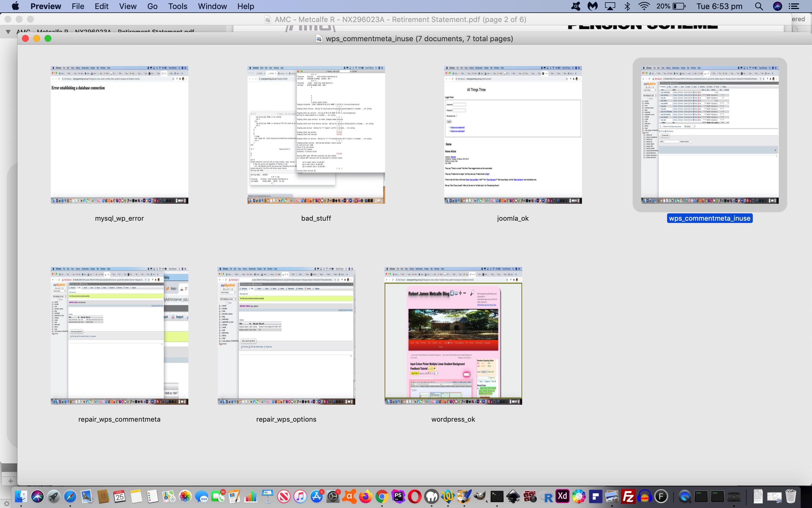Open Safari from the Dock

coord(70,496)
